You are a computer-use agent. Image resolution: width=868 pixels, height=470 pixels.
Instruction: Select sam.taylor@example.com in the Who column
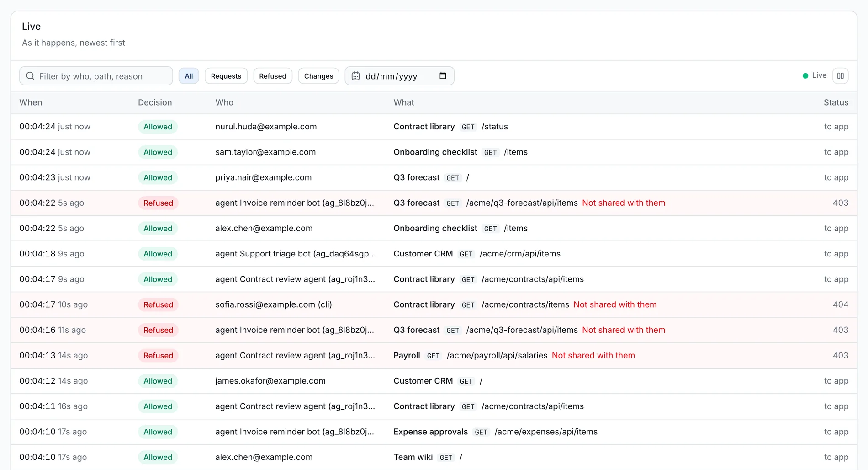tap(265, 152)
